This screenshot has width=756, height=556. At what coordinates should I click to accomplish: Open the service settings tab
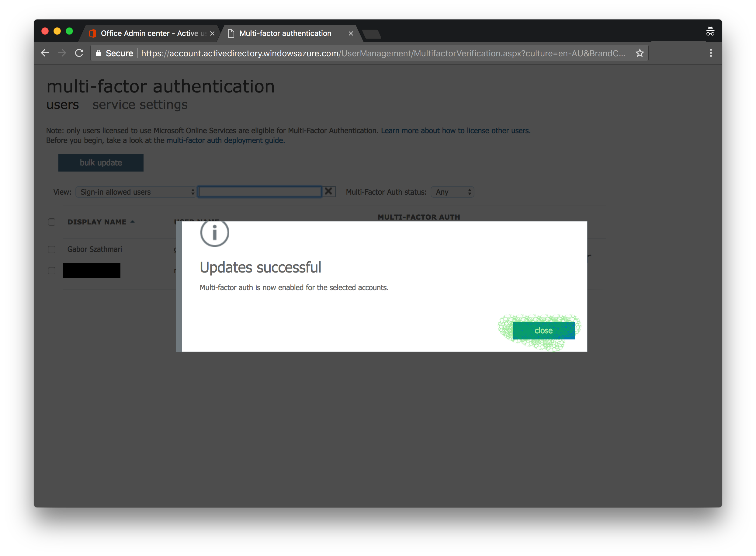140,105
